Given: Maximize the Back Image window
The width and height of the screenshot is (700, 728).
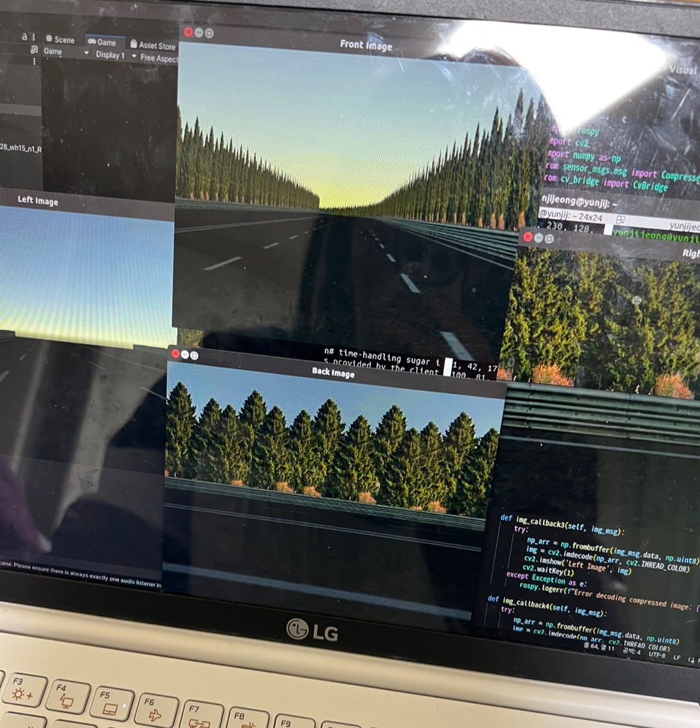Looking at the screenshot, I should pyautogui.click(x=194, y=356).
